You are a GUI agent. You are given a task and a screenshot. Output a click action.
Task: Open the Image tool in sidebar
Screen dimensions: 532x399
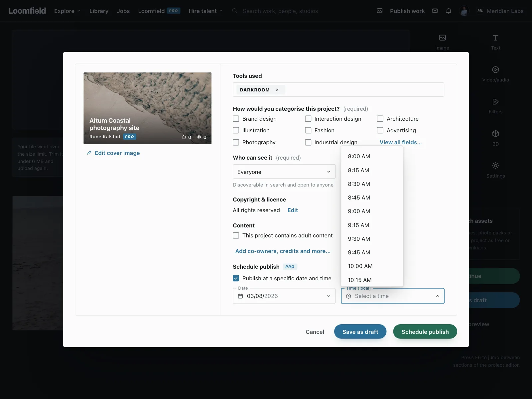click(442, 42)
